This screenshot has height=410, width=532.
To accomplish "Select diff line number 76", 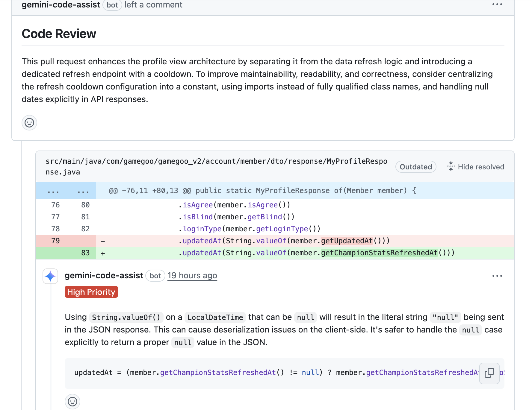I will [56, 205].
